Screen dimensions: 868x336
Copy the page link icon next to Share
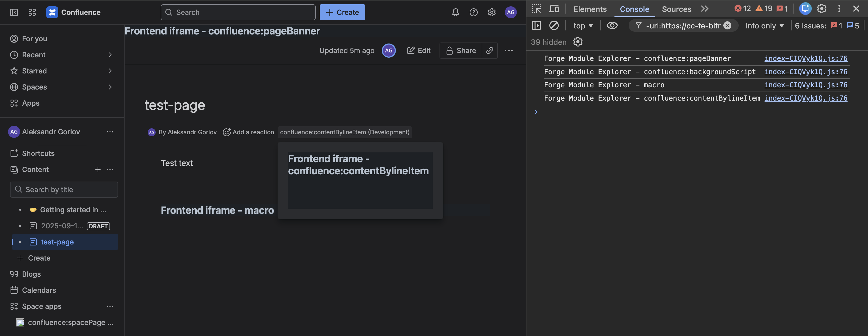(490, 50)
